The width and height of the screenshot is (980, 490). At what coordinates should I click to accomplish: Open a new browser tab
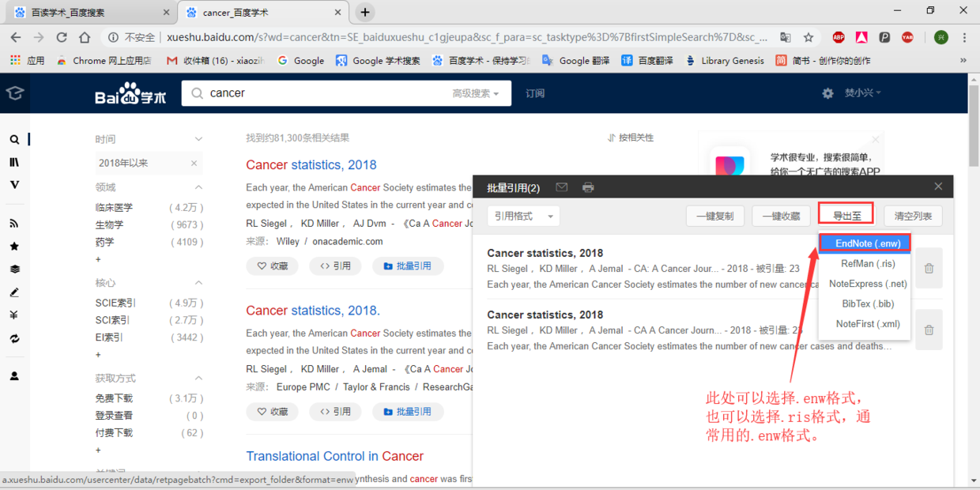pyautogui.click(x=364, y=12)
